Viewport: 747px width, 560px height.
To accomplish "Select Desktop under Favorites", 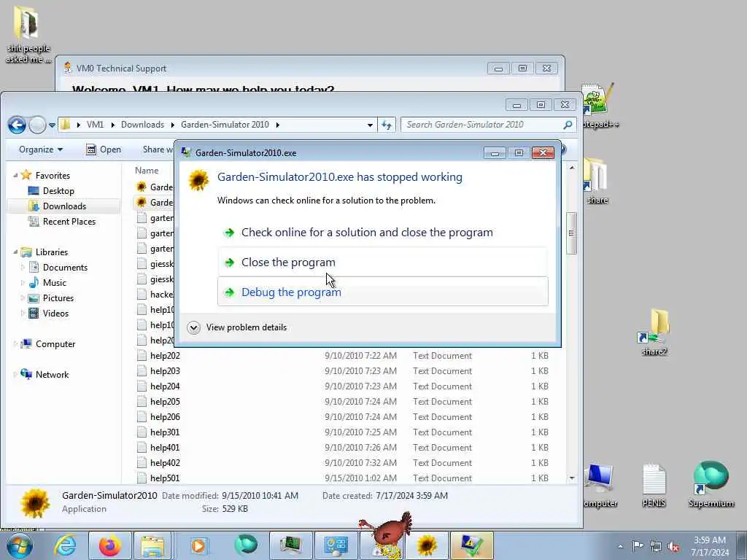I will (58, 191).
